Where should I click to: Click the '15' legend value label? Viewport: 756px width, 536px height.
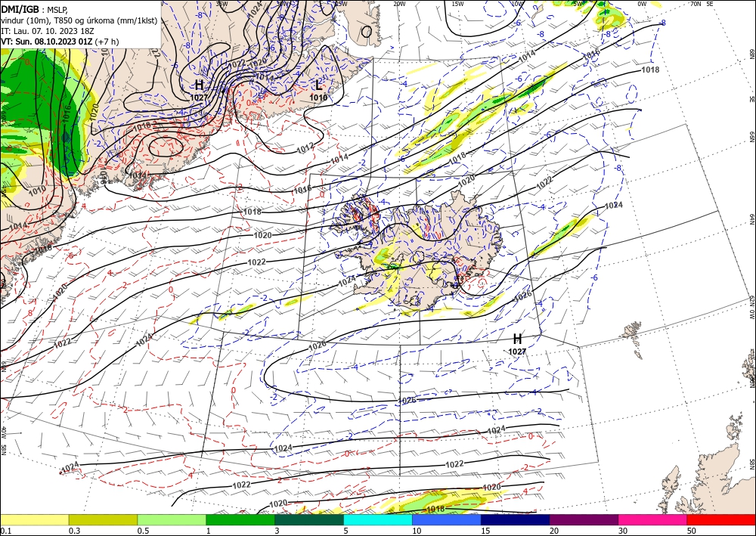(485, 531)
